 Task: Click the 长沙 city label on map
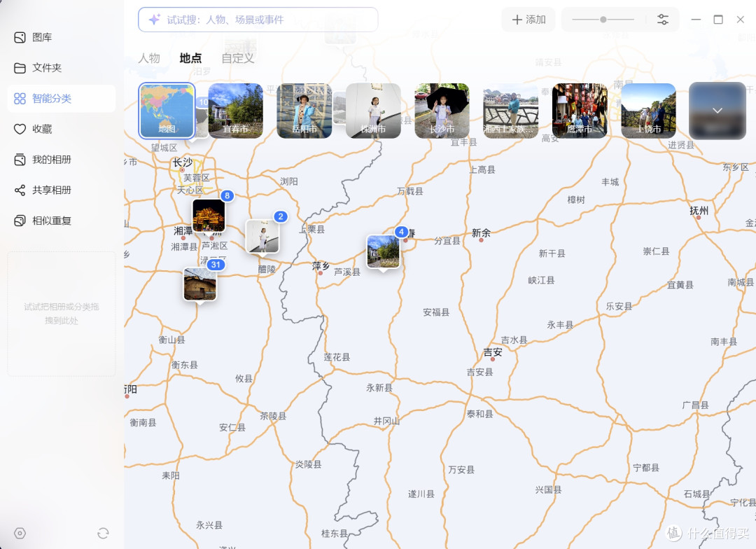[183, 162]
